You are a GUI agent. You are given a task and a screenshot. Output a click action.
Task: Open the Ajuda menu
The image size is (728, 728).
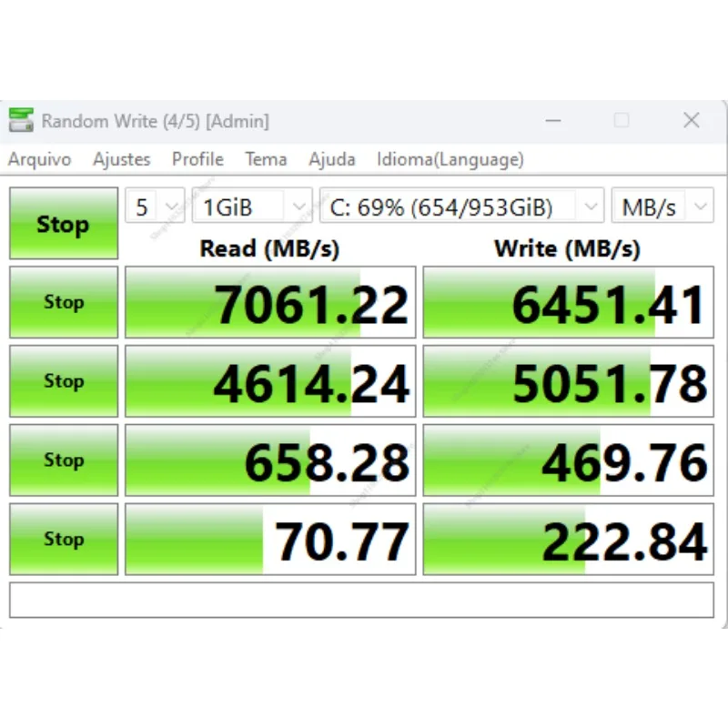pyautogui.click(x=332, y=159)
